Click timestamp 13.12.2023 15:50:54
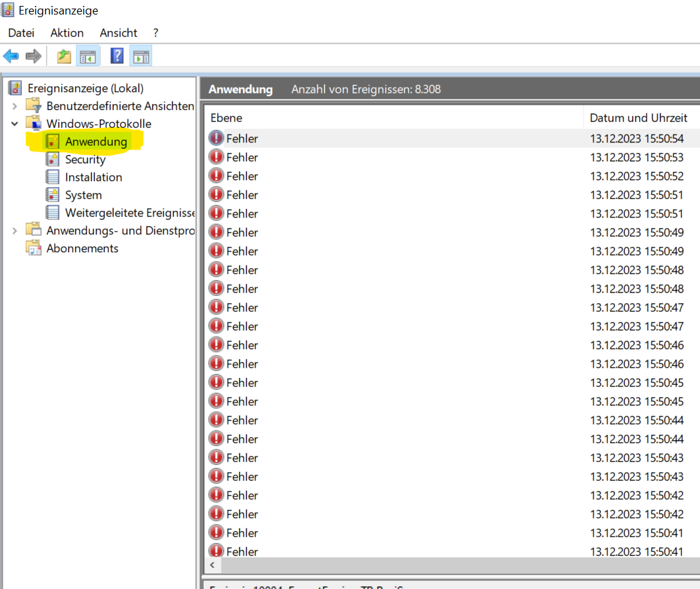Screen dimensions: 700x589 tap(637, 138)
